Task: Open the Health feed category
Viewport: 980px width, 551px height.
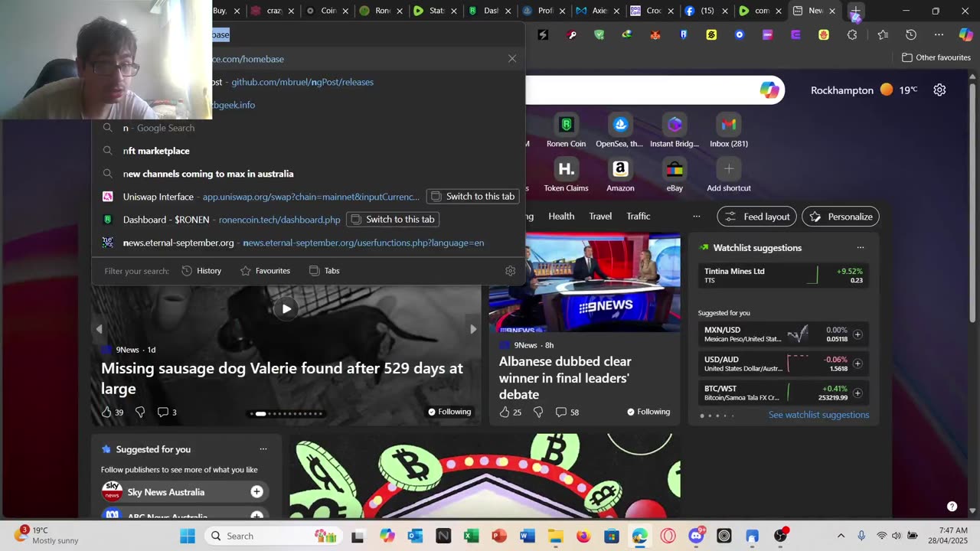Action: [x=561, y=217]
